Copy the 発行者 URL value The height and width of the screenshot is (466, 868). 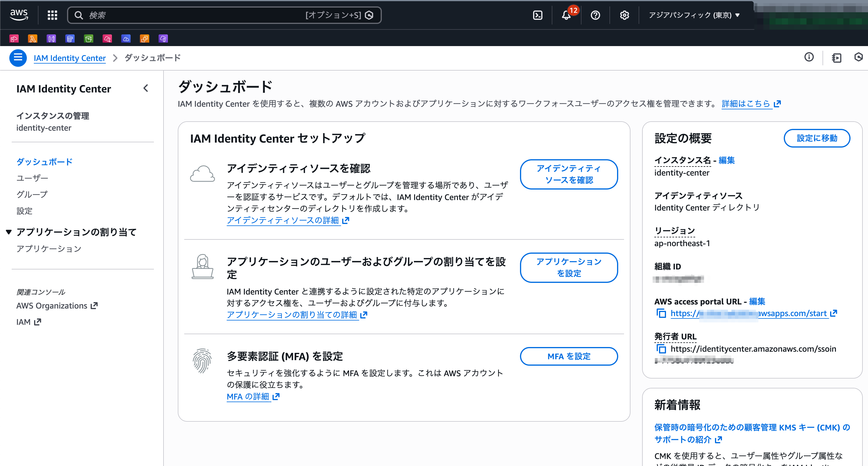(x=661, y=349)
